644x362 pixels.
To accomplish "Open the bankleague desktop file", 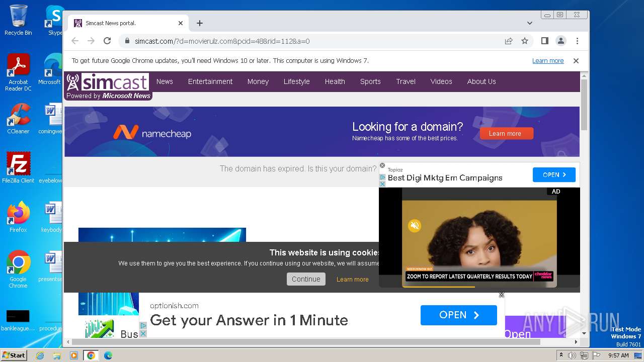I will point(18,320).
